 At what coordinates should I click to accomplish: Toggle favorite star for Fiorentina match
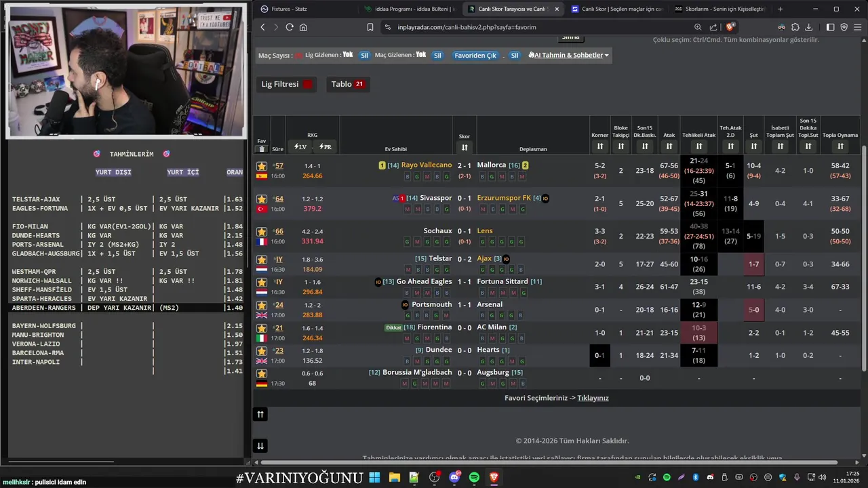[x=262, y=329]
